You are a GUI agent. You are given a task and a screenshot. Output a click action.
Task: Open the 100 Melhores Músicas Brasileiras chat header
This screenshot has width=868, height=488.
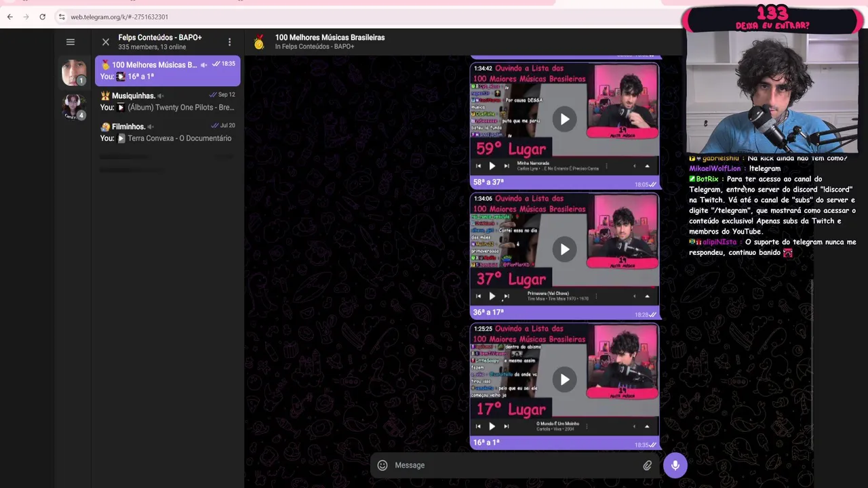[330, 41]
